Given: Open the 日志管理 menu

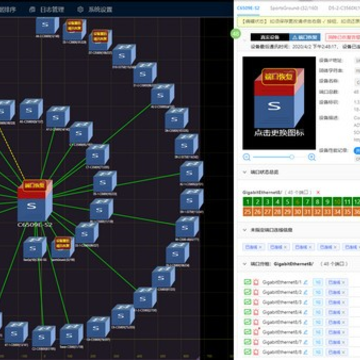Looking at the screenshot, I should pos(52,9).
